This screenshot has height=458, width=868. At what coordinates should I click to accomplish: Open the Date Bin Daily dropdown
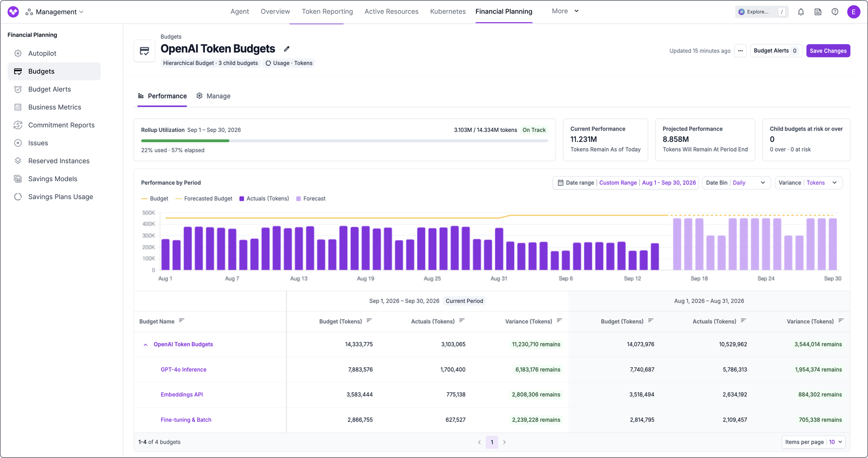736,182
